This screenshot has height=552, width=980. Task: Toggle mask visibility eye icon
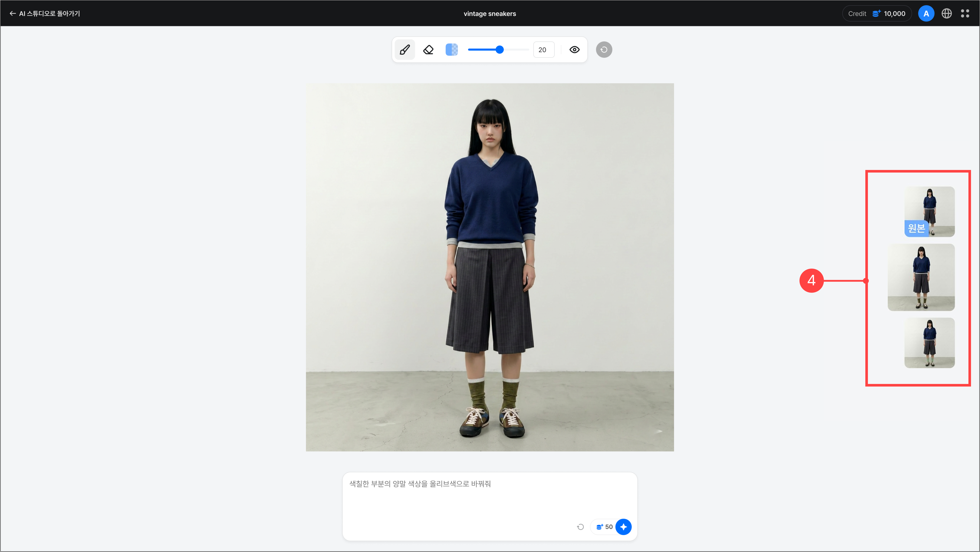point(574,49)
